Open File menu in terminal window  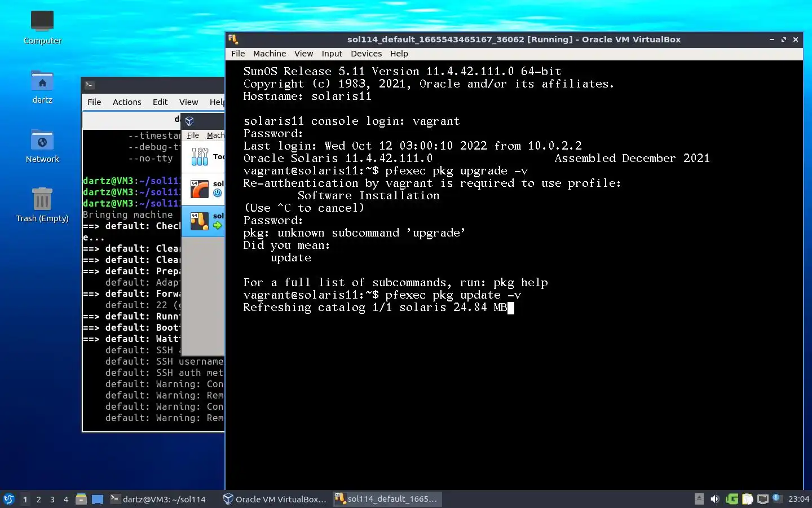point(94,102)
